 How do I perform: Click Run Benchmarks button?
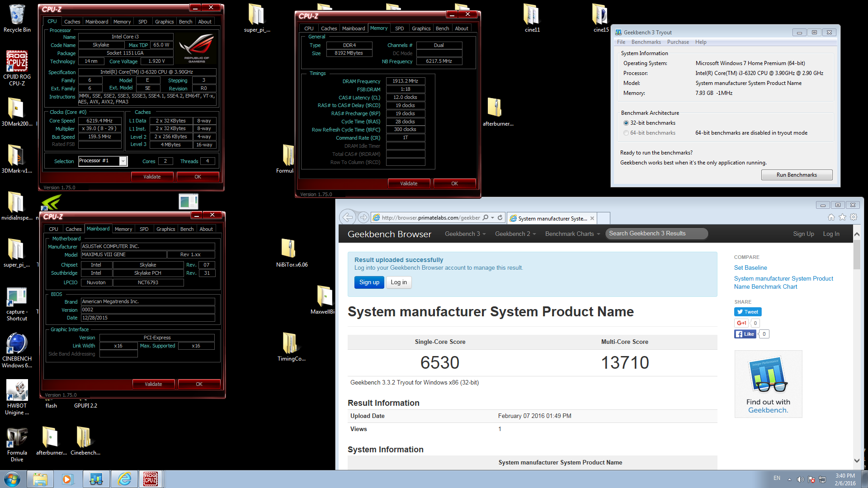pos(797,175)
